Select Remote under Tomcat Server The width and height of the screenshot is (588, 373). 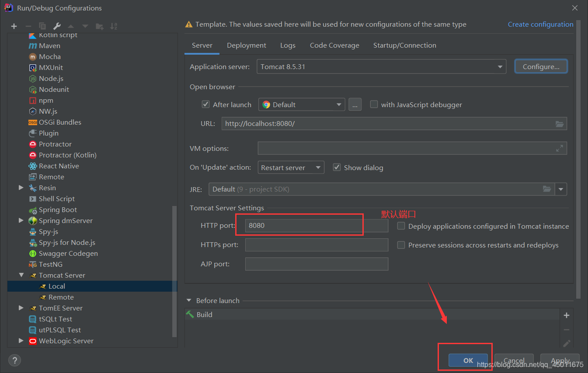[x=92, y=297]
